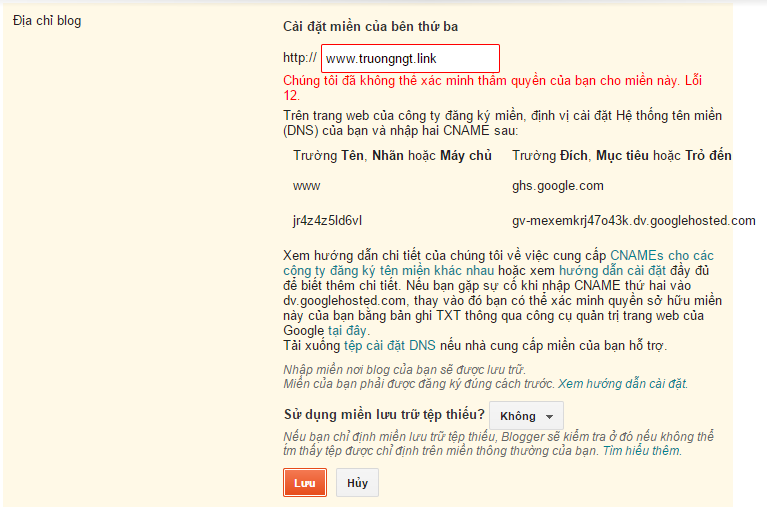
Task: Open the Không dropdown for missing files host
Action: tap(526, 416)
